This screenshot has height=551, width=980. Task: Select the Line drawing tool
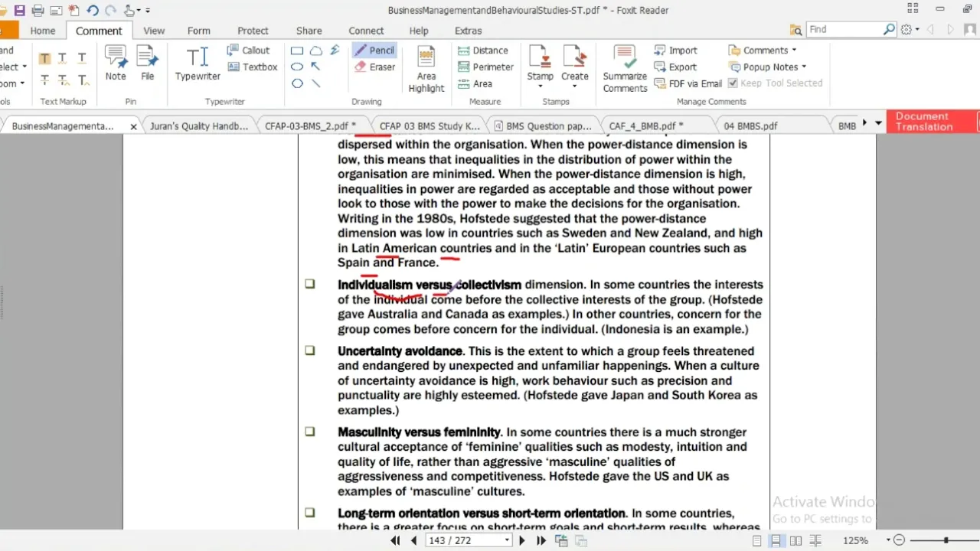tap(315, 83)
